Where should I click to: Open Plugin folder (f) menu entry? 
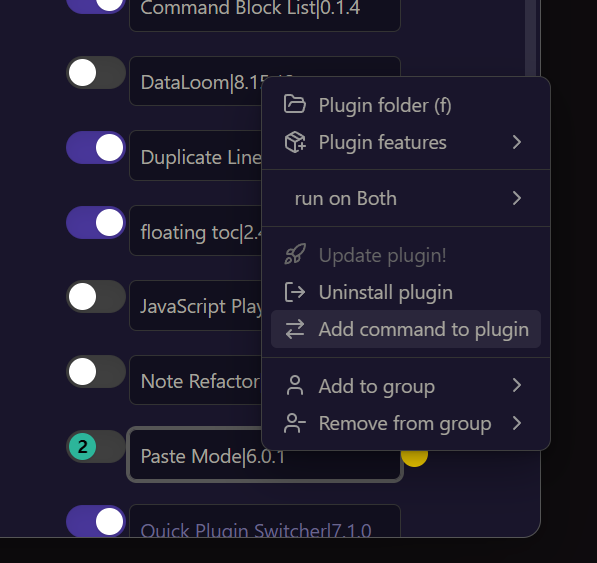(406, 105)
